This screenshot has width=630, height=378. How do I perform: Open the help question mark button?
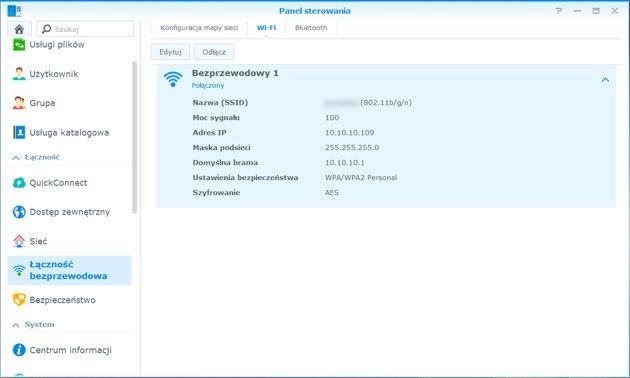[558, 11]
